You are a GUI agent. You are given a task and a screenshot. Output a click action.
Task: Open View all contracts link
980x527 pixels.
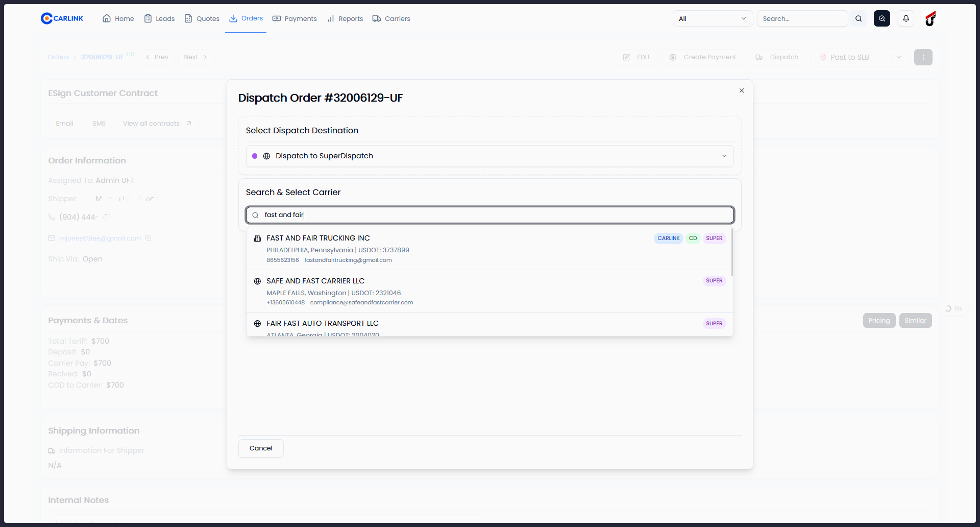pos(151,123)
